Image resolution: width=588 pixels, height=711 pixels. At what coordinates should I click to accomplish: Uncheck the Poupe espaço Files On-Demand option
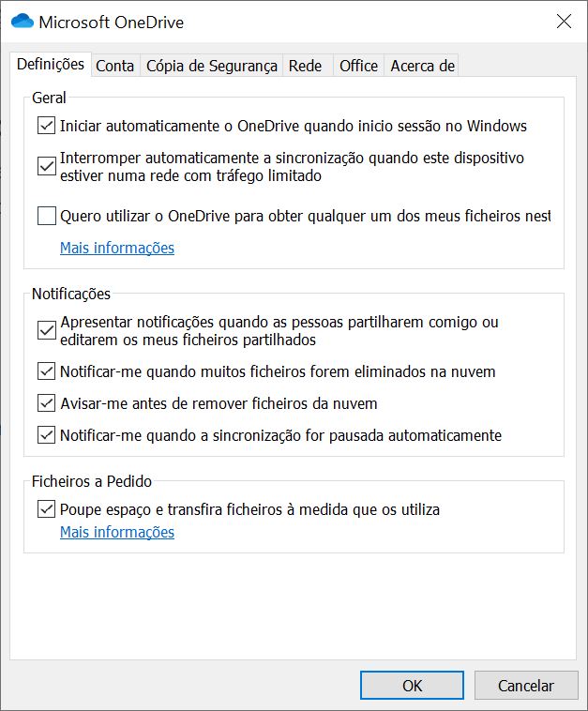[x=47, y=510]
